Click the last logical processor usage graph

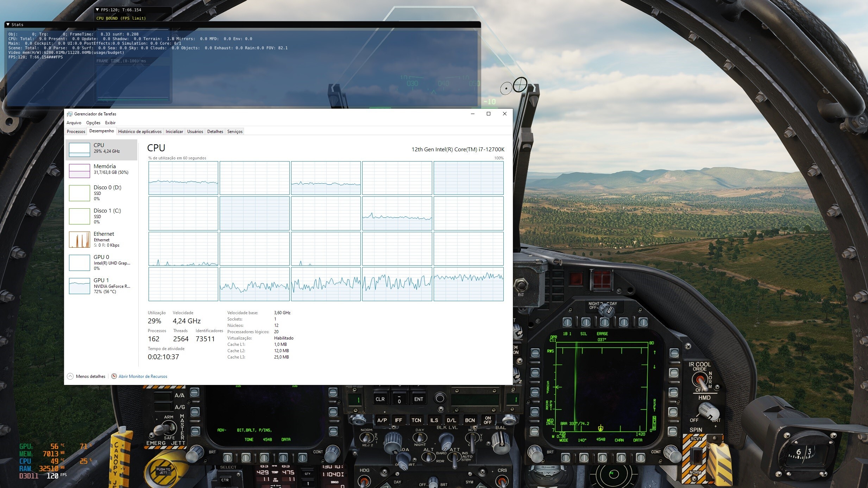pyautogui.click(x=468, y=284)
